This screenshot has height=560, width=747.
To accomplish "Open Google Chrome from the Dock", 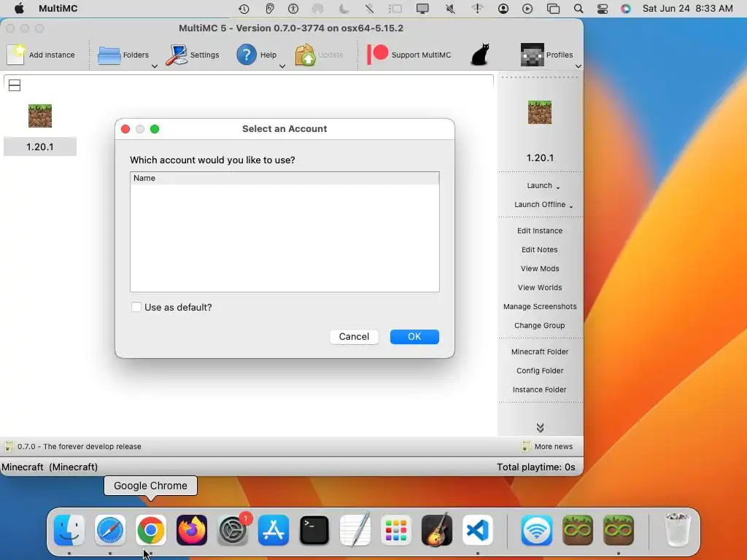I will tap(150, 530).
